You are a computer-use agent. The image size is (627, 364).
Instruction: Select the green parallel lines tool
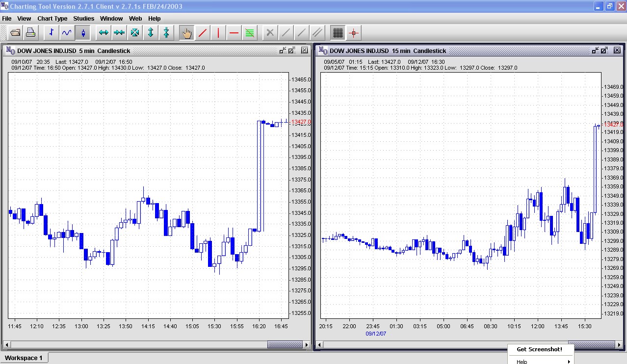250,33
